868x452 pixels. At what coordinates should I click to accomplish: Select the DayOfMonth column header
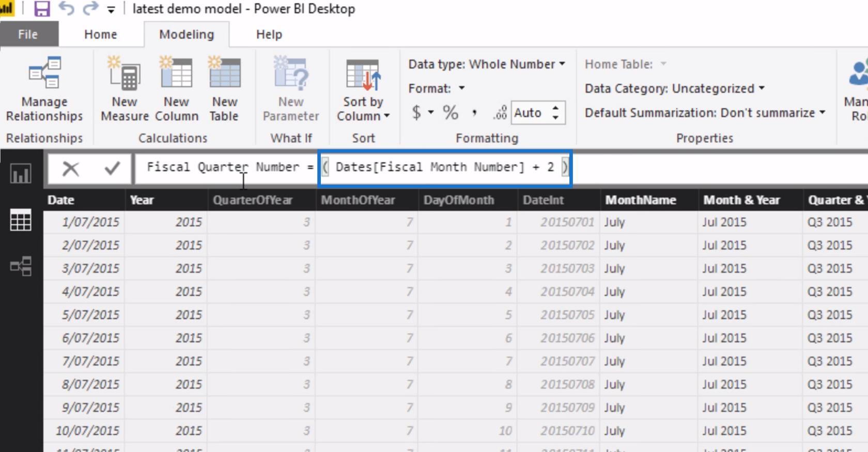tap(468, 200)
